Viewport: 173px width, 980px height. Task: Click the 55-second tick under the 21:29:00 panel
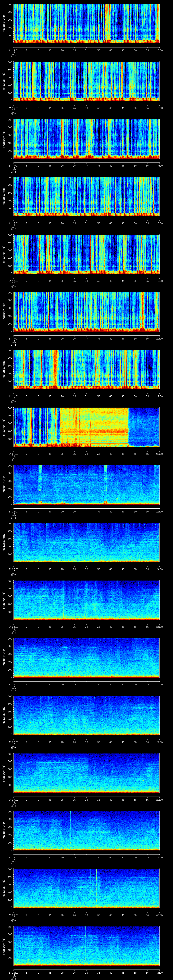click(147, 915)
